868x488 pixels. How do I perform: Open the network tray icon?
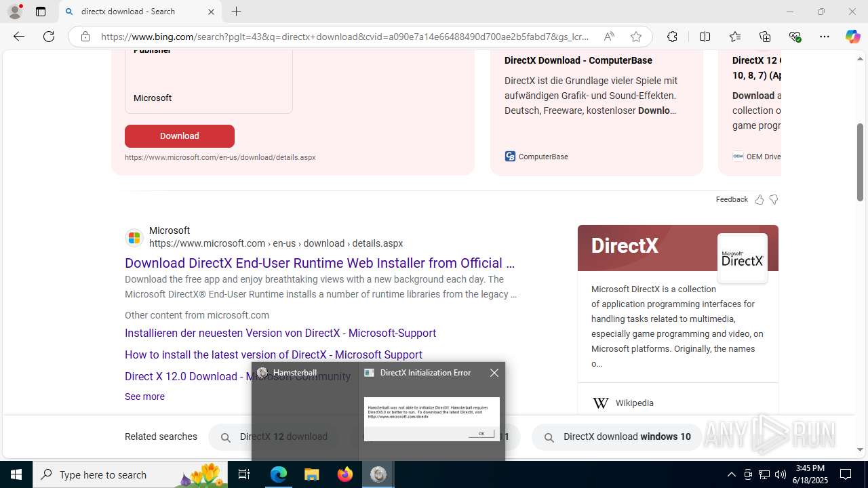(764, 474)
